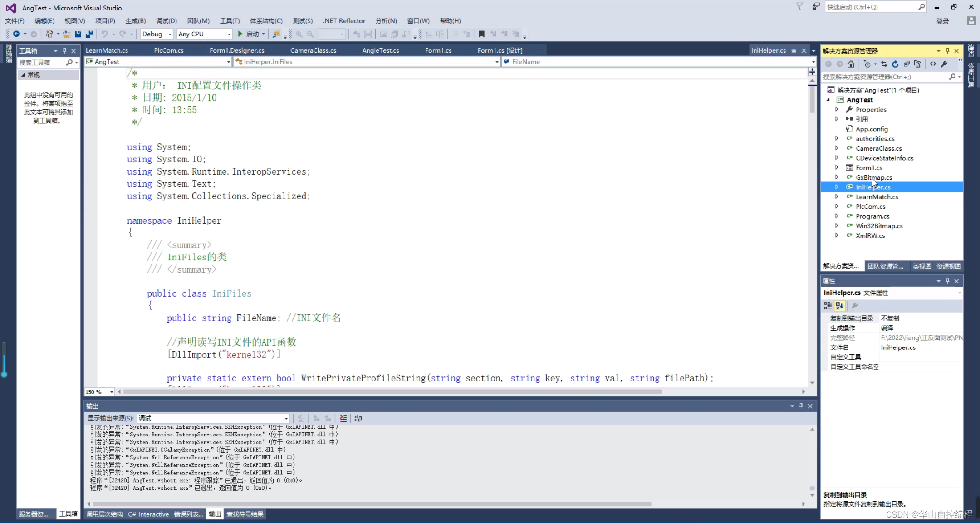Viewport: 980px width, 523px height.
Task: Select Program.cs in Solution Explorer
Action: pos(872,216)
